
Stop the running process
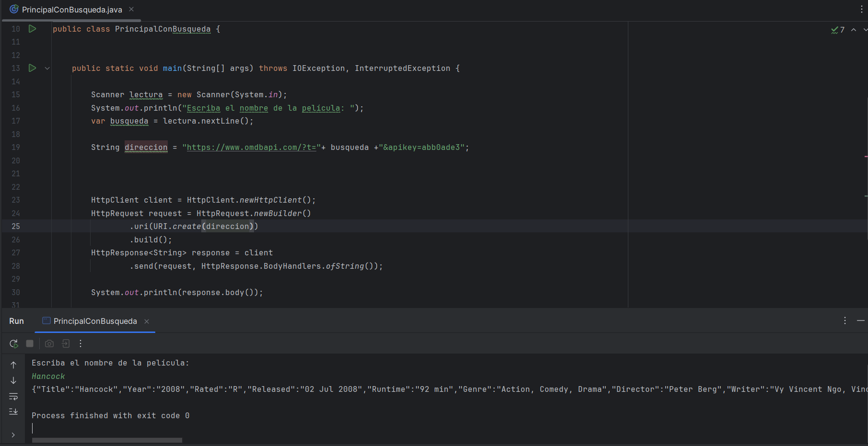[30, 343]
